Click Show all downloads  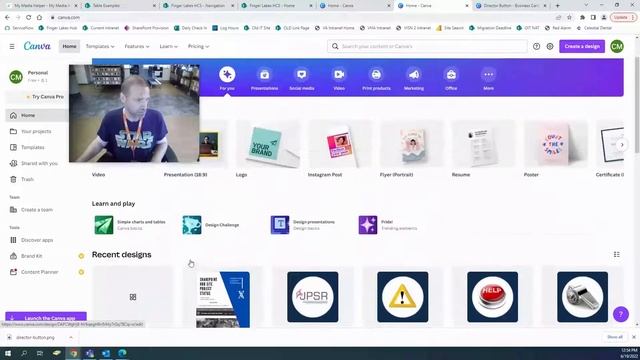[x=615, y=337]
